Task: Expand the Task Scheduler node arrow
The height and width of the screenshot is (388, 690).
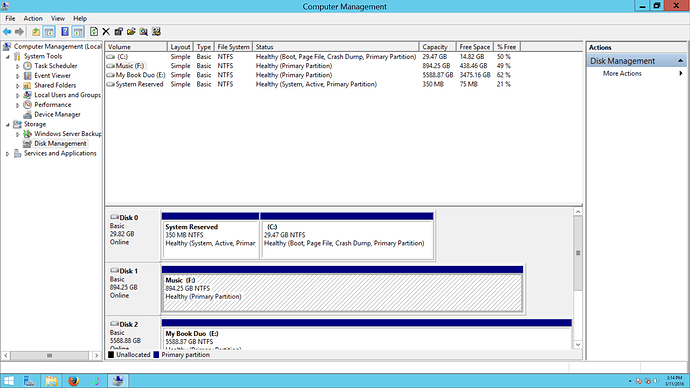Action: point(18,66)
